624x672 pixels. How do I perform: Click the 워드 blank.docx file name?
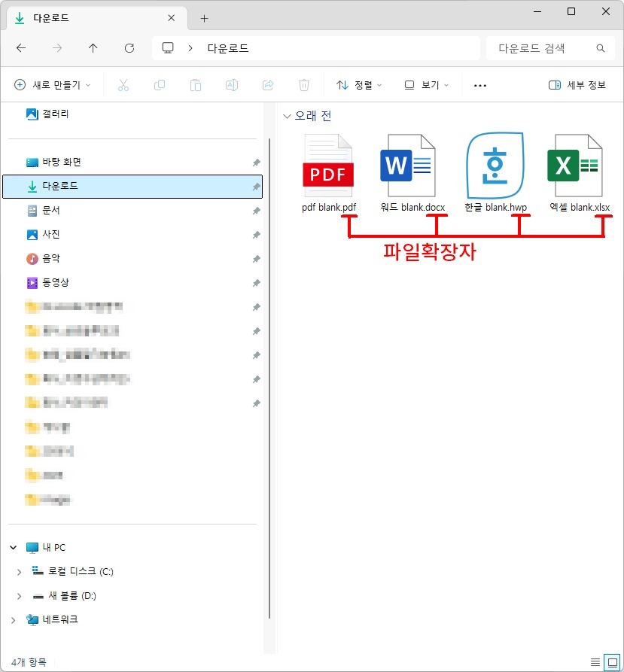pos(412,208)
